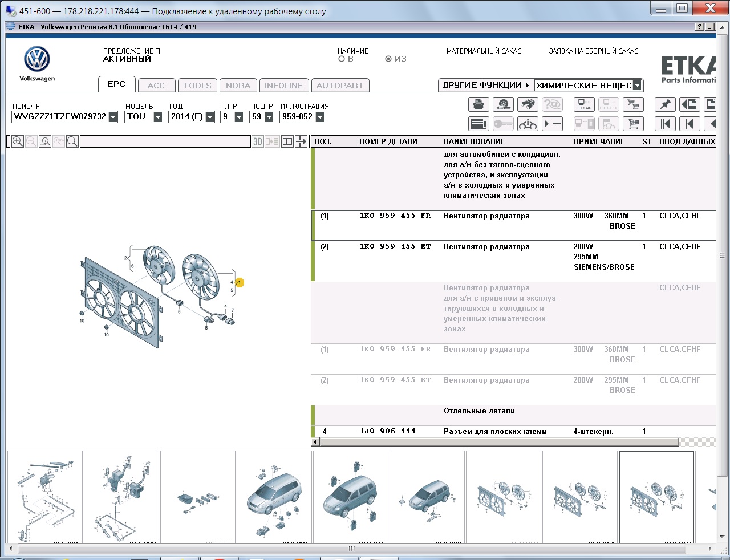Select the zoom region tool
This screenshot has width=730, height=560.
45,141
